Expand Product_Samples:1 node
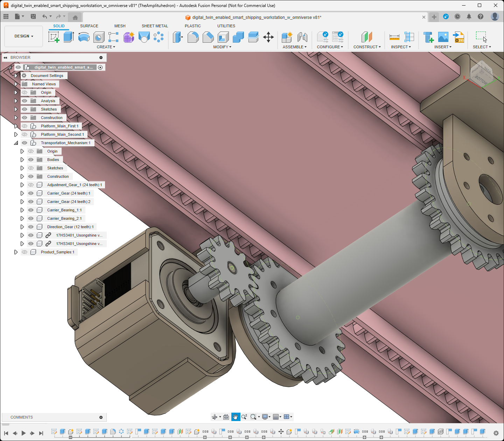This screenshot has width=504, height=441. pos(16,252)
